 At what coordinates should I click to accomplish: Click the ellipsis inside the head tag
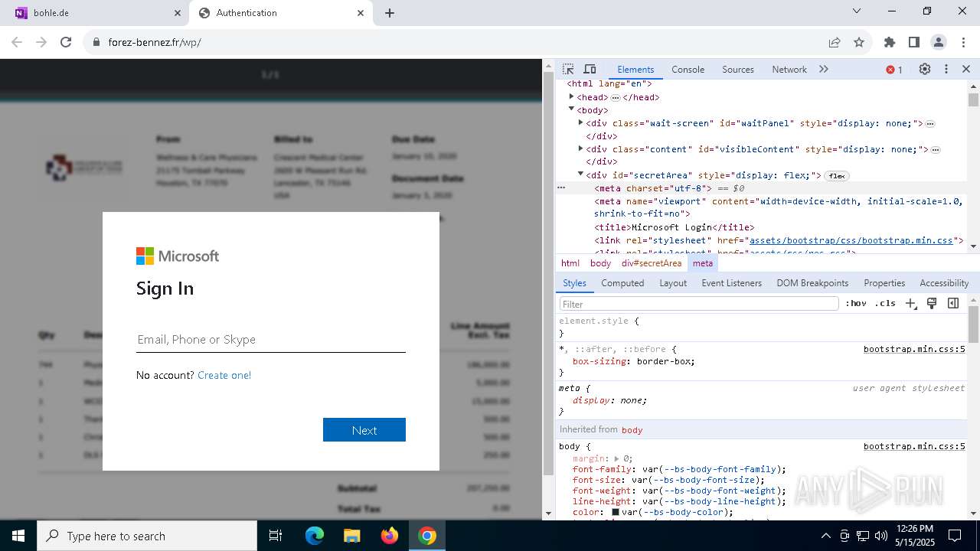click(x=616, y=98)
